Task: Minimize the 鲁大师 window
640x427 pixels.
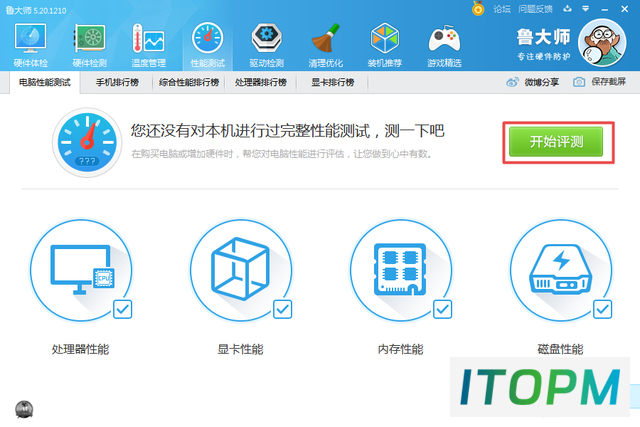Action: pos(605,9)
